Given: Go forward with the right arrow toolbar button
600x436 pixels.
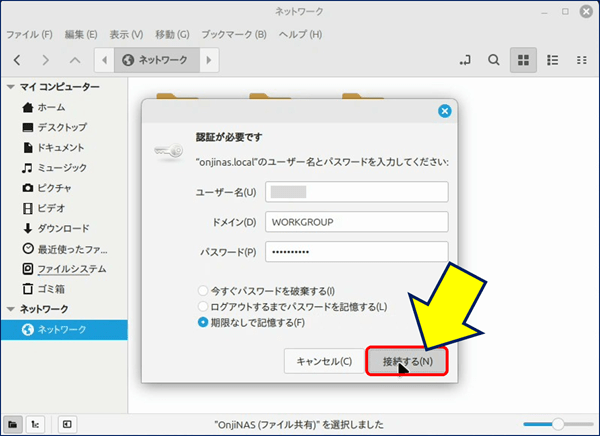Looking at the screenshot, I should 46,60.
